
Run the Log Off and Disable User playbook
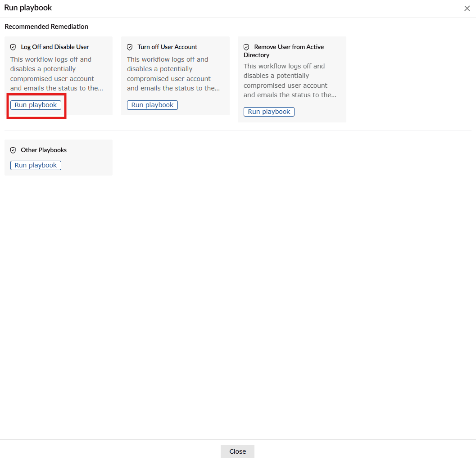pos(36,104)
